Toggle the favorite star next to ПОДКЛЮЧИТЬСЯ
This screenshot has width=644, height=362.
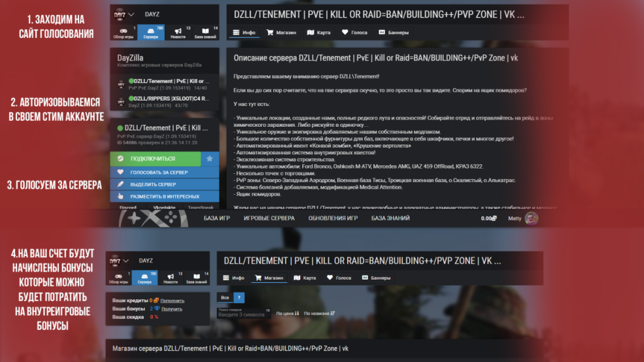click(210, 158)
